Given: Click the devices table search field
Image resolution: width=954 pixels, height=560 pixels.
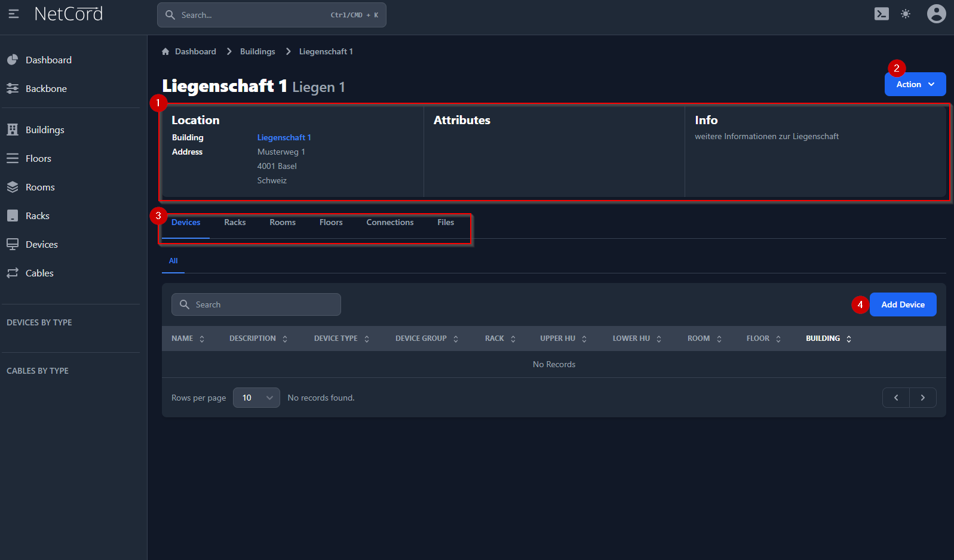Looking at the screenshot, I should click(x=263, y=304).
